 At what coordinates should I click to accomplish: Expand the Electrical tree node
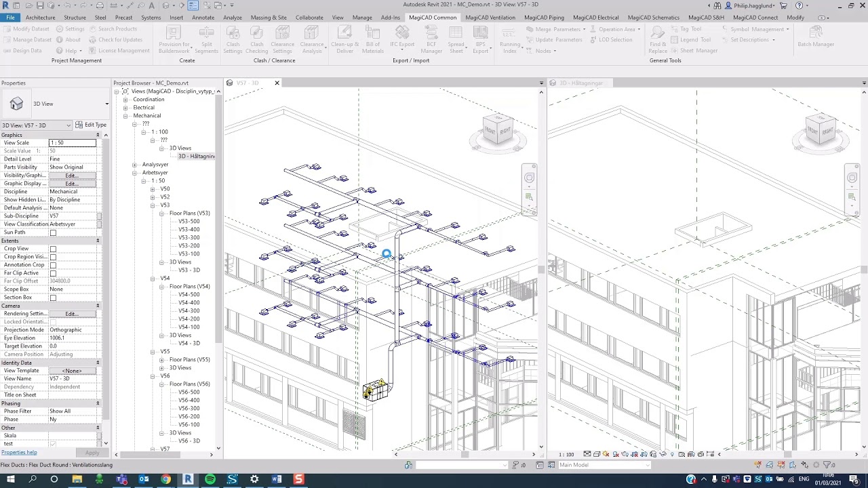pyautogui.click(x=125, y=108)
